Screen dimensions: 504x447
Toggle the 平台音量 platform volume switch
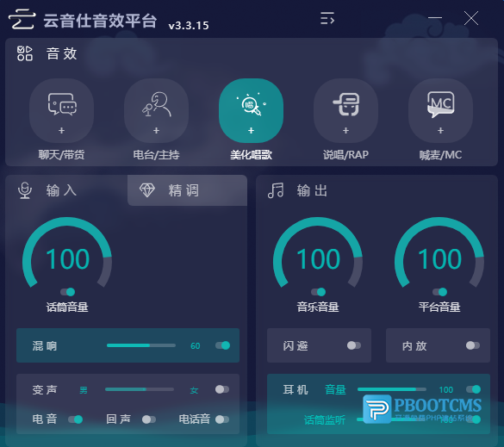(x=439, y=292)
